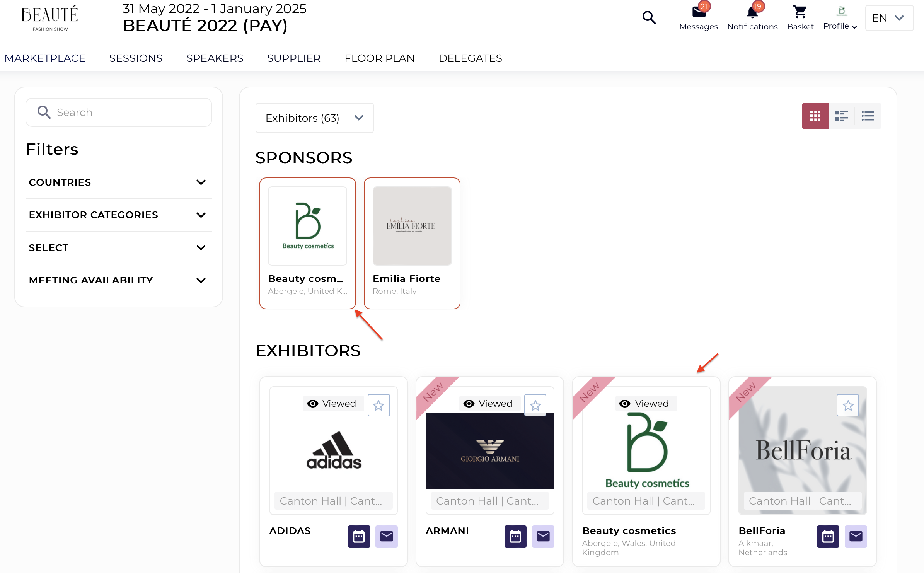This screenshot has width=924, height=573.
Task: Toggle favorite star on ADIDAS card
Action: click(378, 405)
